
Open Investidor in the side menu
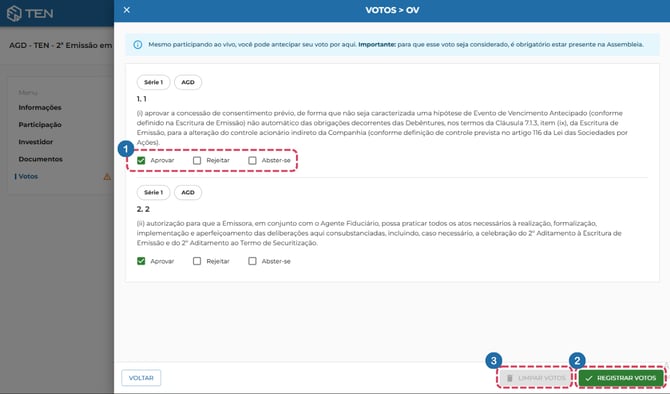click(35, 141)
